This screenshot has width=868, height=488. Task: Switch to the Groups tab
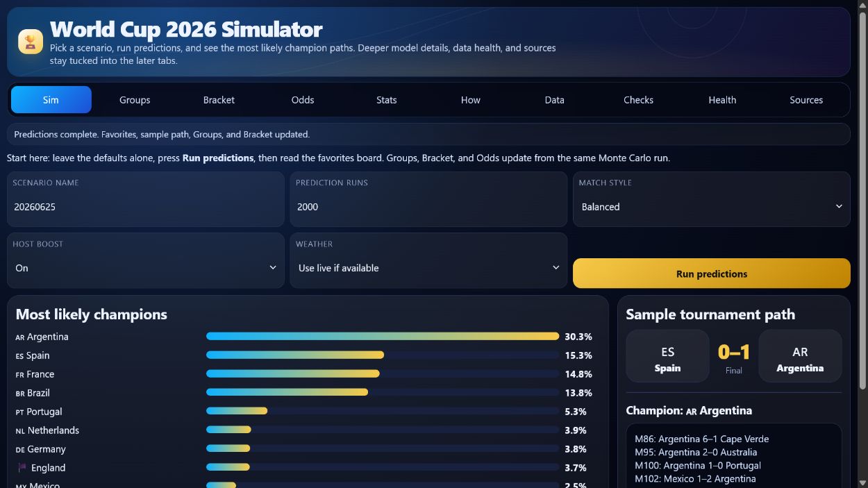point(135,100)
